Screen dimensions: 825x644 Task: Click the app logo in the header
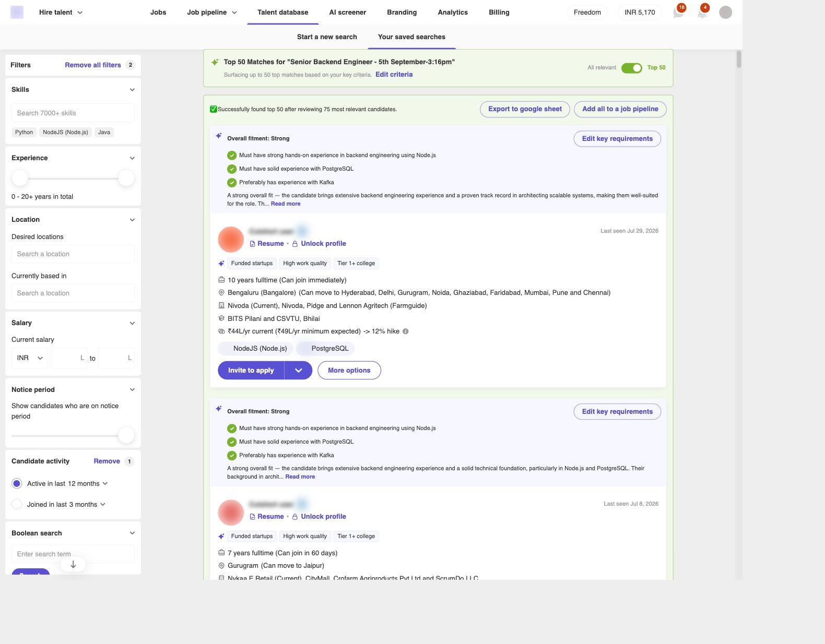(x=17, y=12)
